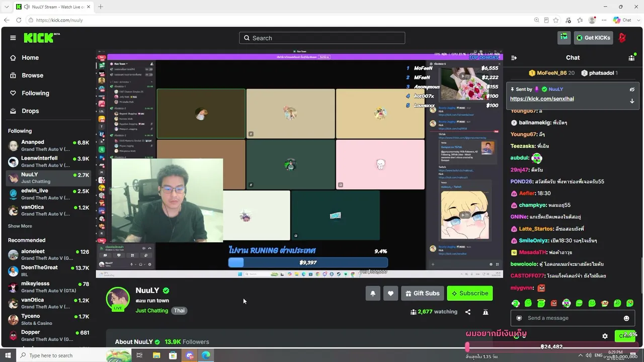Select edwin_live channel in sidebar
Image resolution: width=644 pixels, height=362 pixels.
point(49,195)
